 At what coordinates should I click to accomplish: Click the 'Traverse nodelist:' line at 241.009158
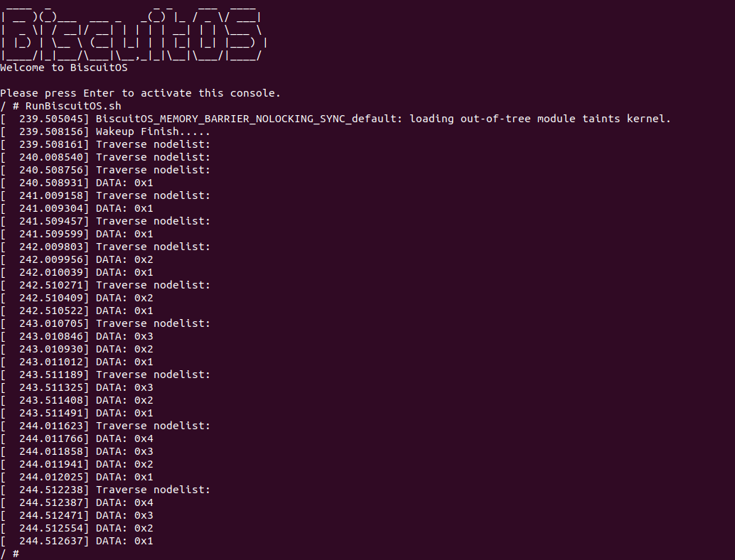[x=153, y=195]
